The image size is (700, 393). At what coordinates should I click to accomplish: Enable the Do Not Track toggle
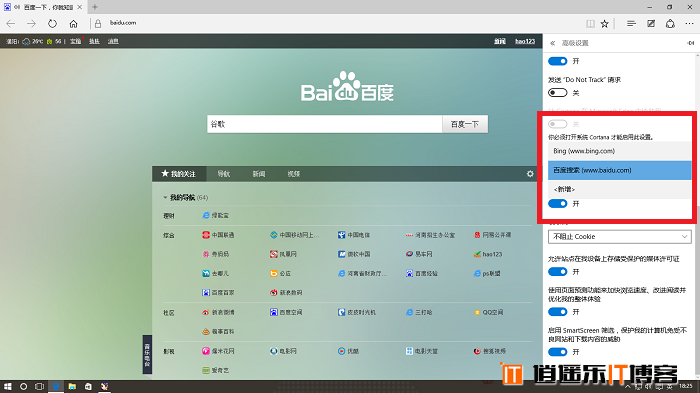coord(557,92)
